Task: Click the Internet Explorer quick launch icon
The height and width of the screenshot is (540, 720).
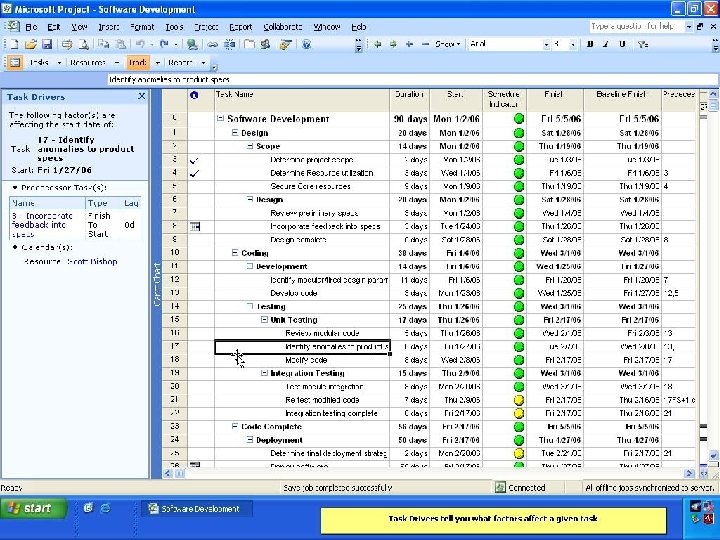Action: point(105,508)
